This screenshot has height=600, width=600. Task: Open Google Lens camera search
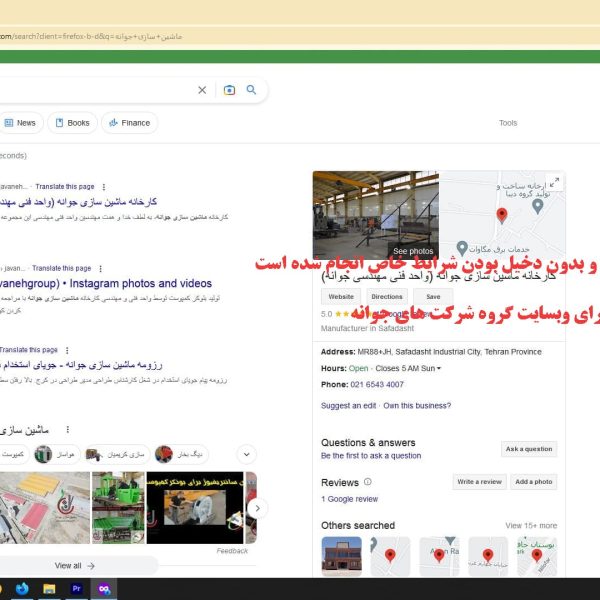[x=229, y=90]
